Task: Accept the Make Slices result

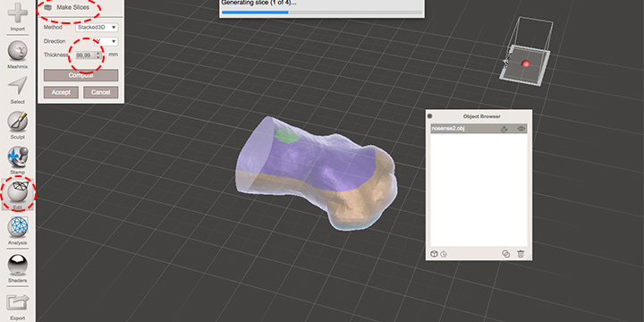Action: [x=61, y=92]
